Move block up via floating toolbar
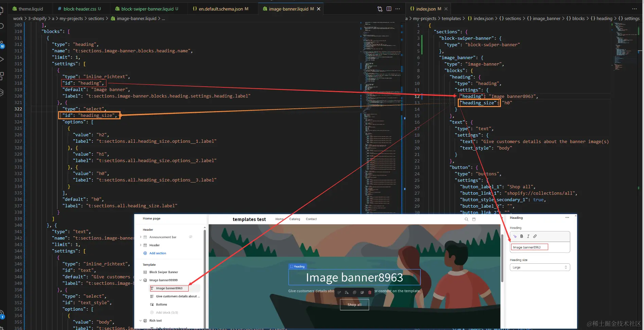Viewport: 644px width, 330px height. click(339, 292)
